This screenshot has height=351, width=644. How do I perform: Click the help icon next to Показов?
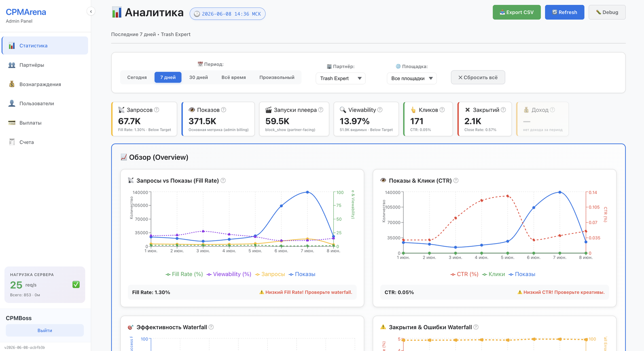point(224,109)
